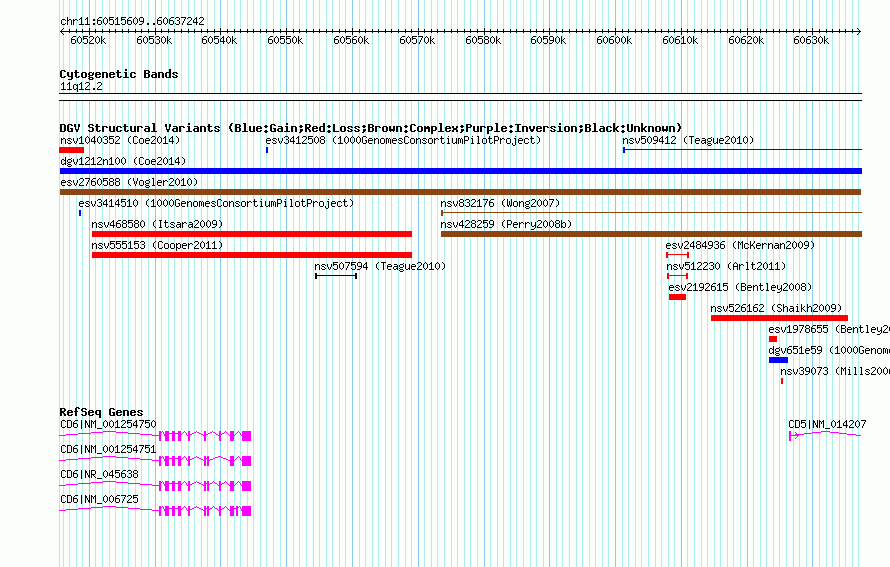
Task: Click the 60570k ruler tick
Action: point(417,40)
